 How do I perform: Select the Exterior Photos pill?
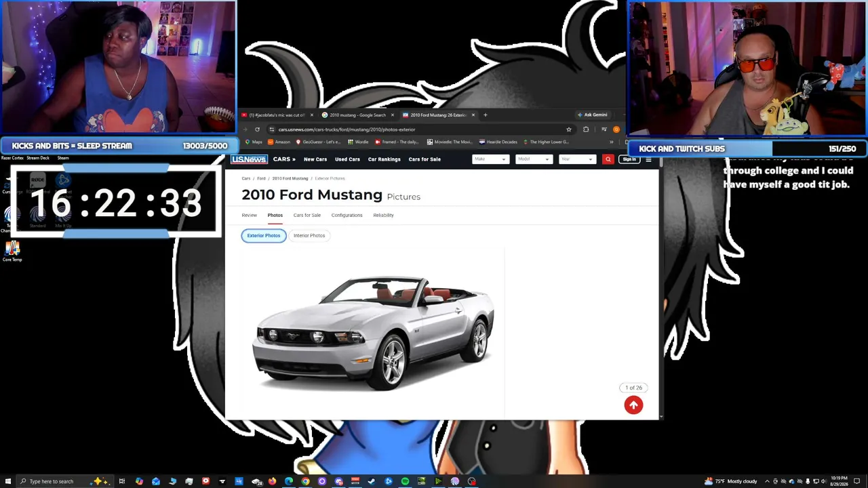264,236
